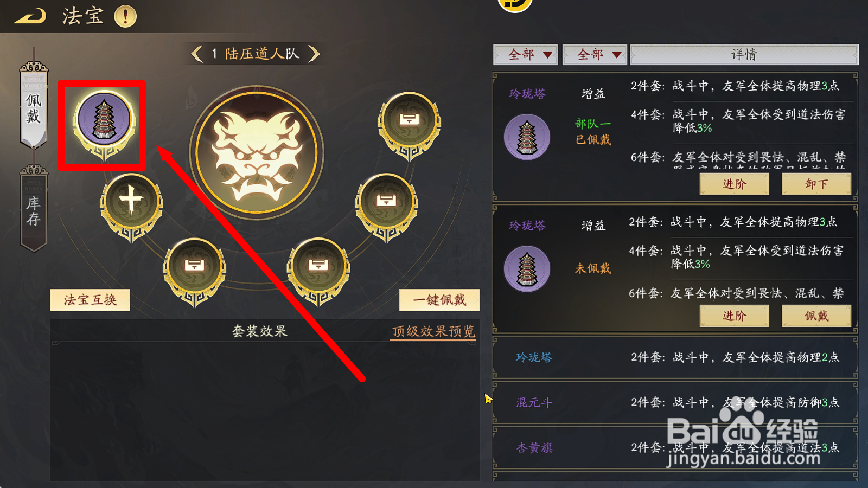
Task: Tap the central beast mask emblem
Action: 257,153
